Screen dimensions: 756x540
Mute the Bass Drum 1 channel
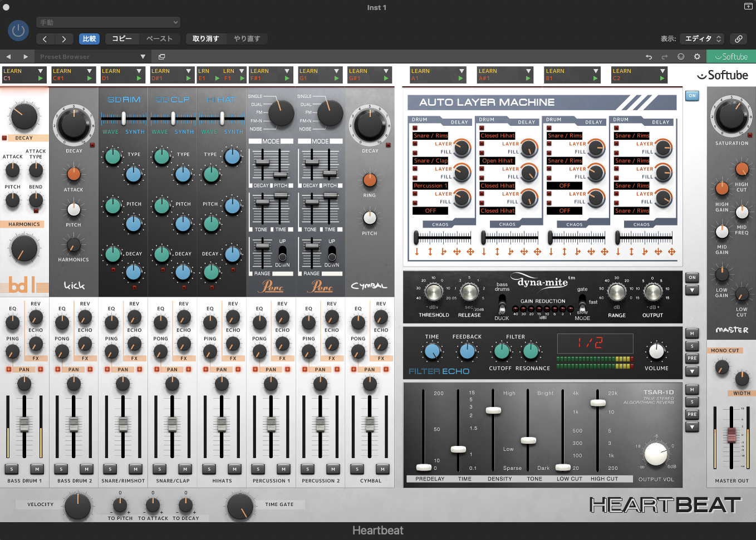[x=37, y=469]
